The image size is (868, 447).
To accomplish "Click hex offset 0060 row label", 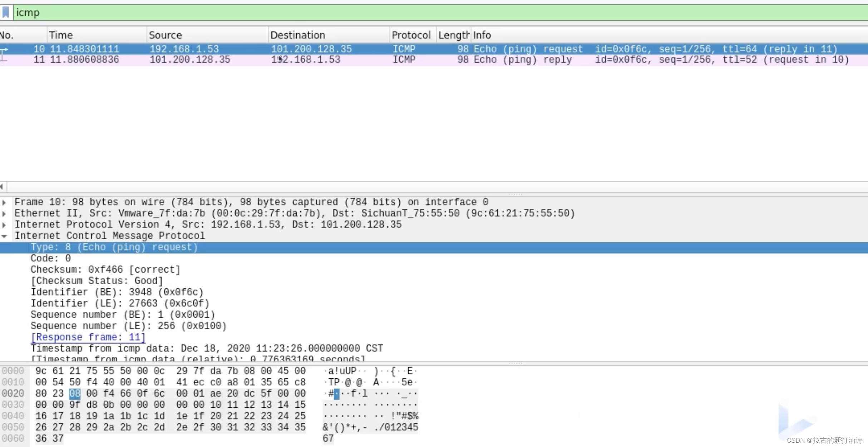I will (x=13, y=439).
